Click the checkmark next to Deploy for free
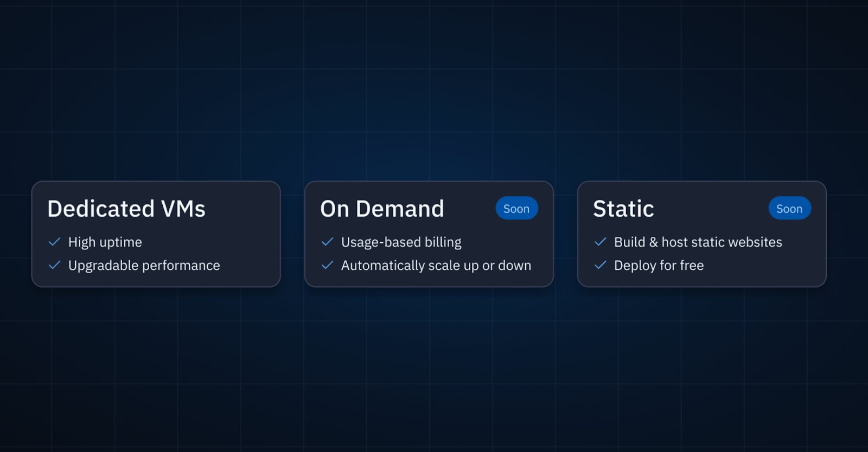Image resolution: width=868 pixels, height=452 pixels. click(600, 265)
